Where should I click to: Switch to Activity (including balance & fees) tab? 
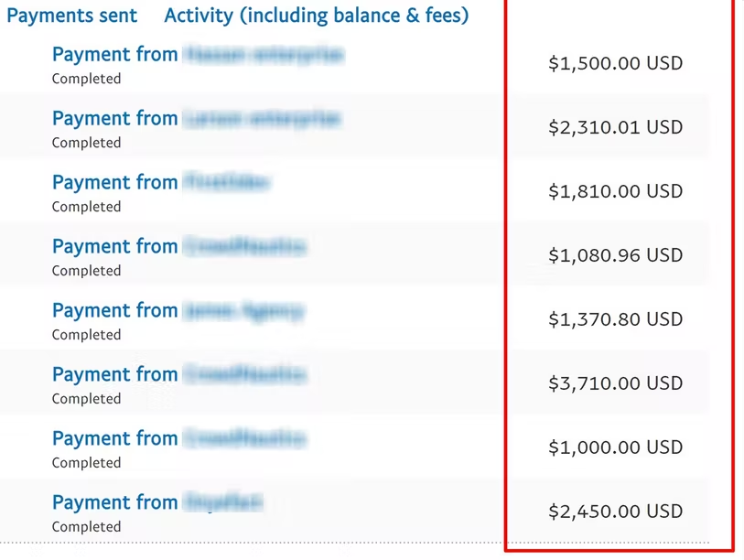point(317,16)
